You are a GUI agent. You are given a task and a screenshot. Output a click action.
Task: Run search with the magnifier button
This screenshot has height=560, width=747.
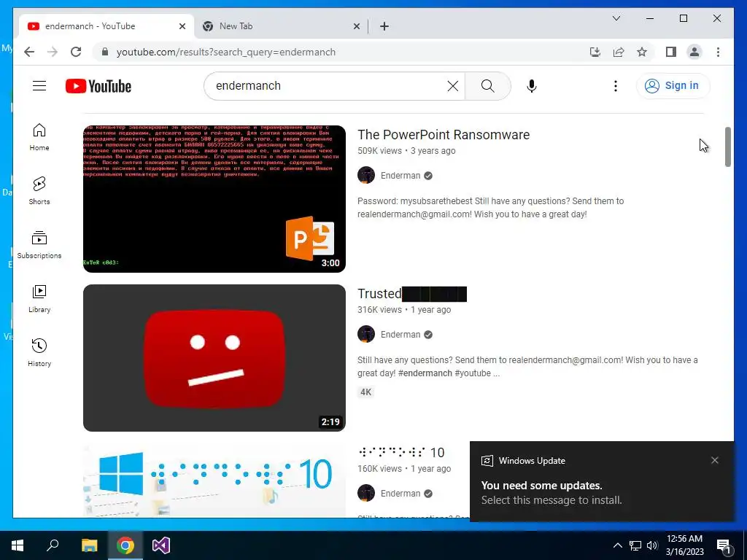click(487, 86)
